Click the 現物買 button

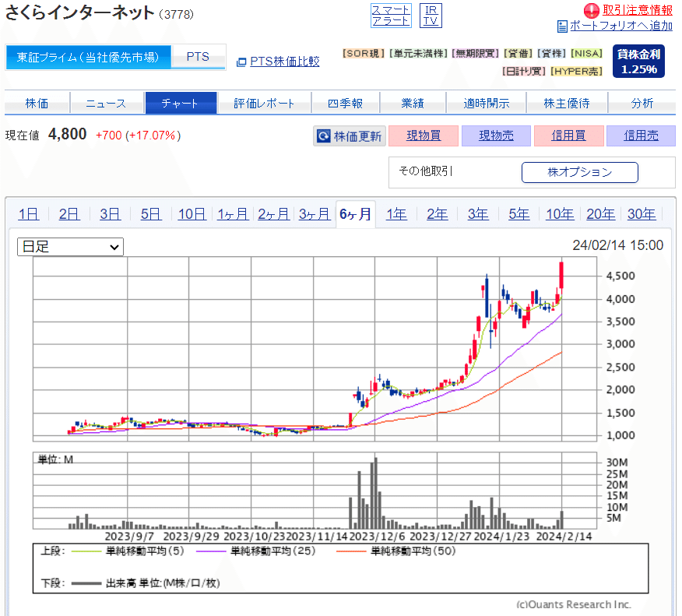(424, 136)
